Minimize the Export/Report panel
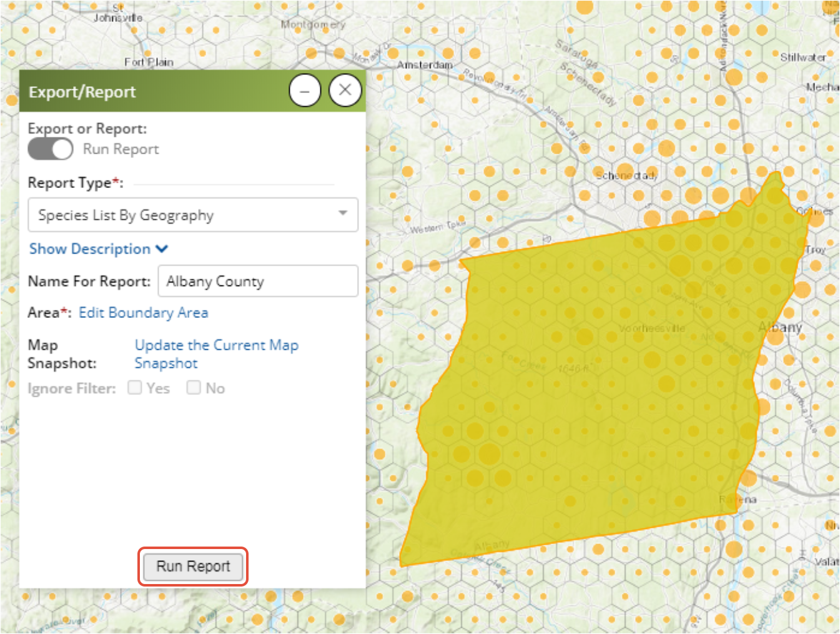Viewport: 840px width, 634px height. (305, 91)
